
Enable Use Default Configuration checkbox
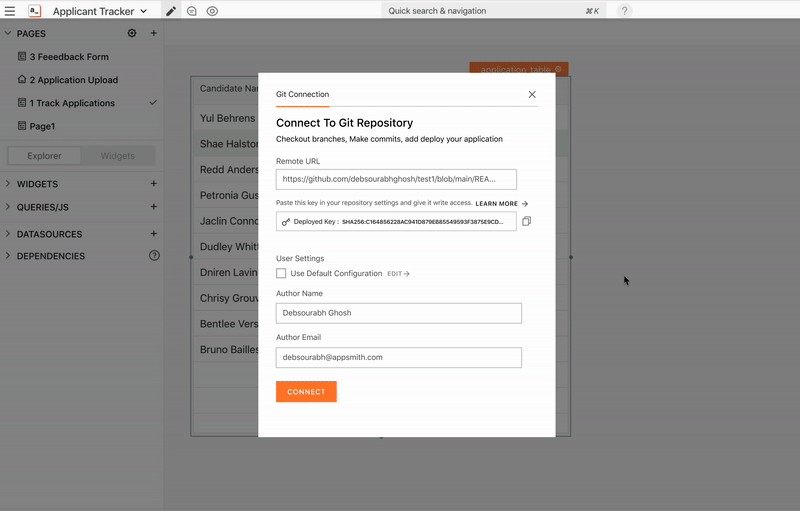pyautogui.click(x=282, y=273)
